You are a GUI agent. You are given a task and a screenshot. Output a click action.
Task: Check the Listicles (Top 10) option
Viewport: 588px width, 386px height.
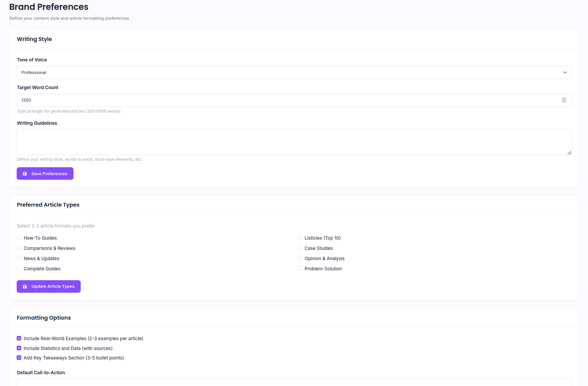(300, 237)
